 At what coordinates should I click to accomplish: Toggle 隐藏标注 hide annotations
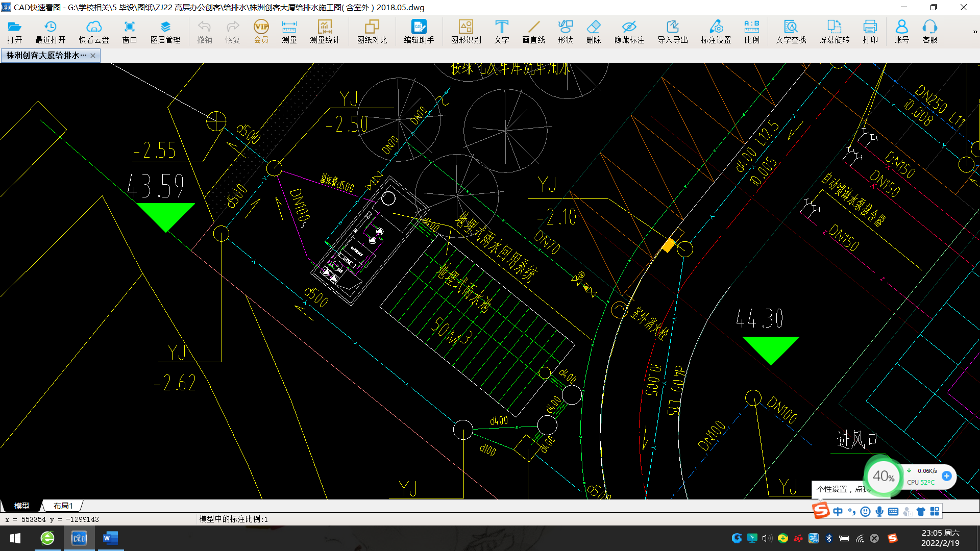[x=629, y=32]
